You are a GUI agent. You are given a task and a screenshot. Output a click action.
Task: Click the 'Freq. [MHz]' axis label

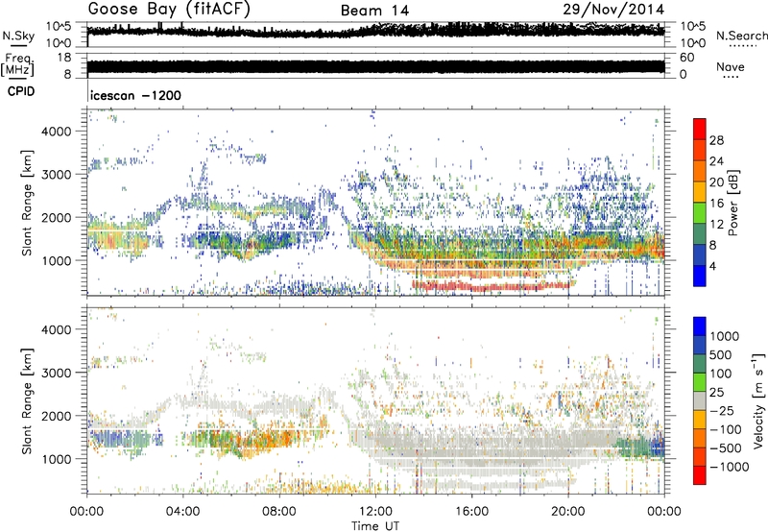[x=17, y=64]
